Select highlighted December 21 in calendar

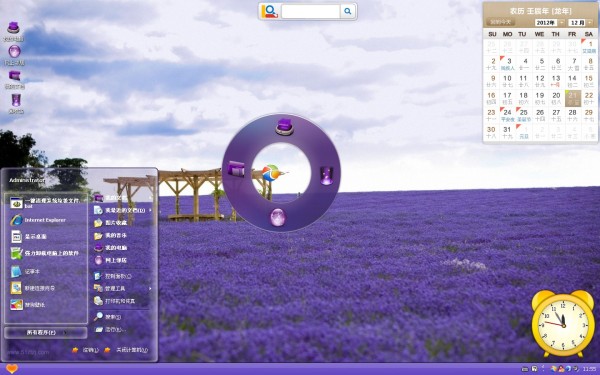tap(573, 98)
